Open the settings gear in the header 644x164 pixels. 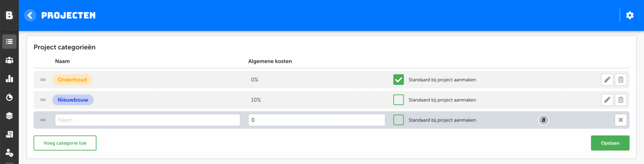630,15
